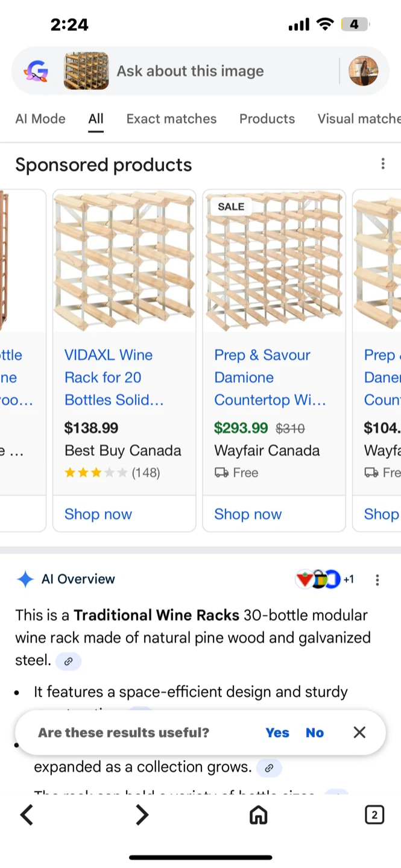Viewport: 401px width, 868px height.
Task: Tap Shop now under VIDAXL Wine Rack
Action: [x=98, y=514]
